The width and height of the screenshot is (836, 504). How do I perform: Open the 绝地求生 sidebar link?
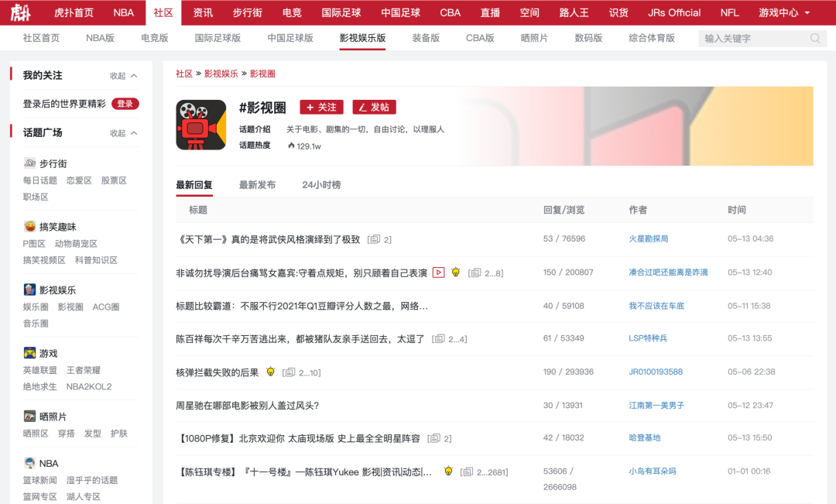pos(40,386)
